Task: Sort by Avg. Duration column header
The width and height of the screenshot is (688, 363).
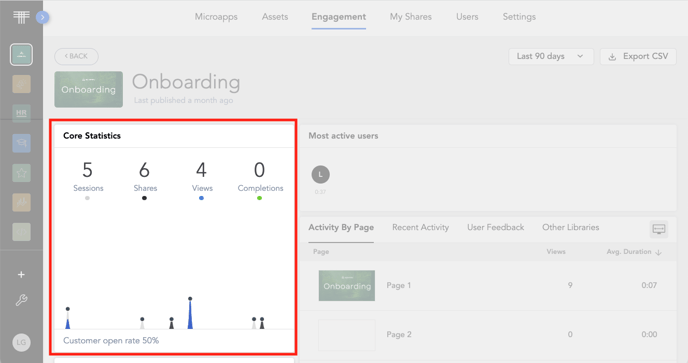Action: 634,252
